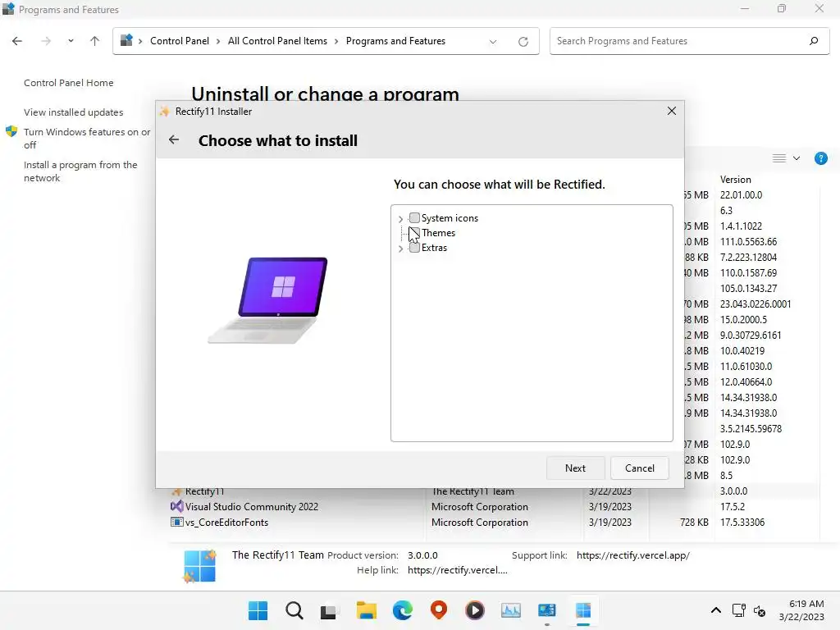Select the vs_CoreEditorFonts row
The image size is (840, 630).
coord(493,522)
